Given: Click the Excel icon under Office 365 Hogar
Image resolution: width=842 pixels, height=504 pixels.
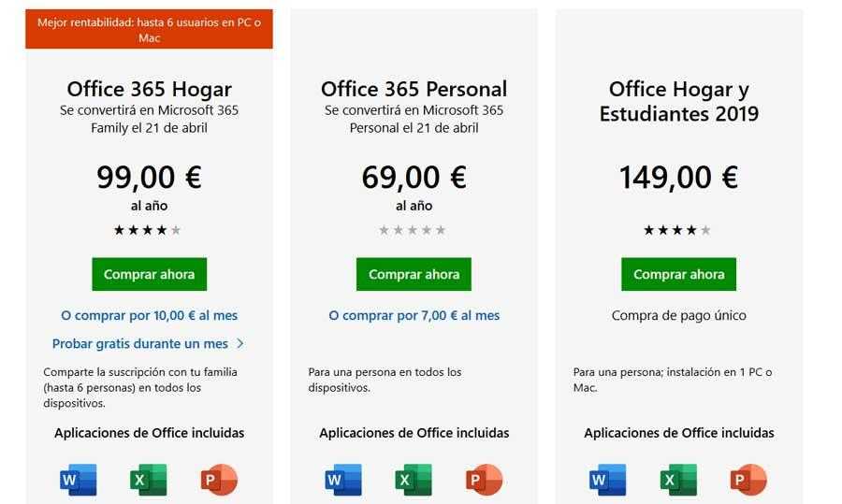Looking at the screenshot, I should pyautogui.click(x=149, y=480).
